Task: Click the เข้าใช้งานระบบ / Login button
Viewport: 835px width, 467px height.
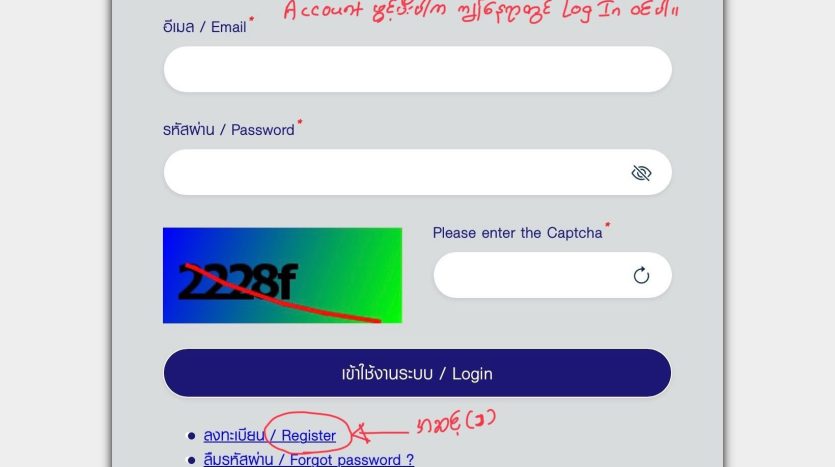Action: [418, 373]
